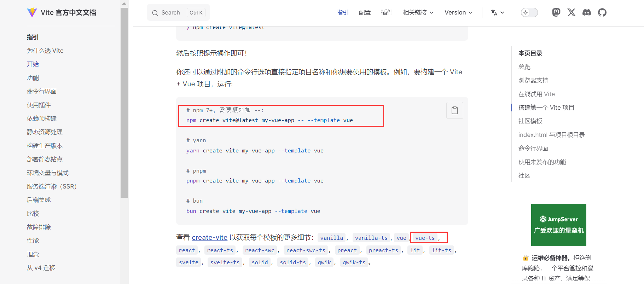Copy the code block with clipboard icon
The width and height of the screenshot is (644, 284).
(x=455, y=110)
